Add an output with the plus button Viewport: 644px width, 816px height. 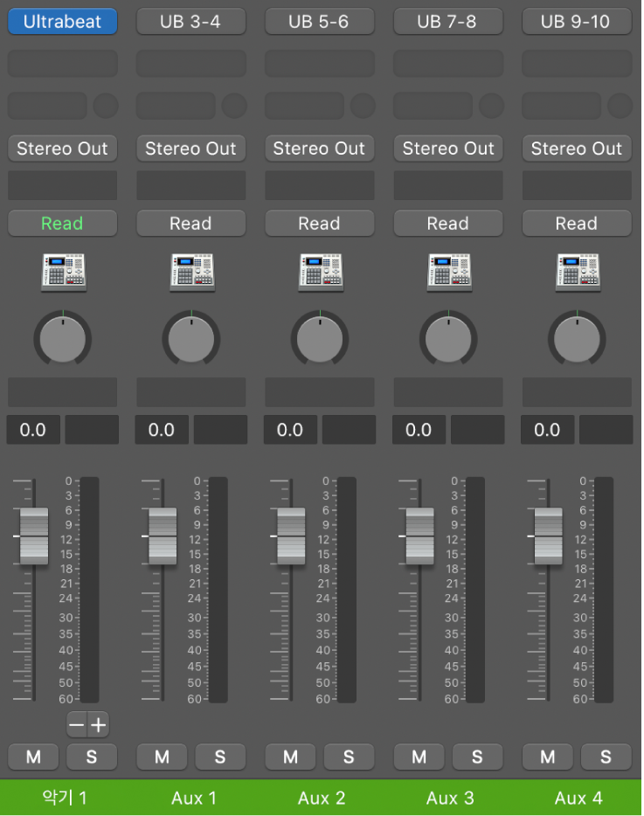point(99,724)
